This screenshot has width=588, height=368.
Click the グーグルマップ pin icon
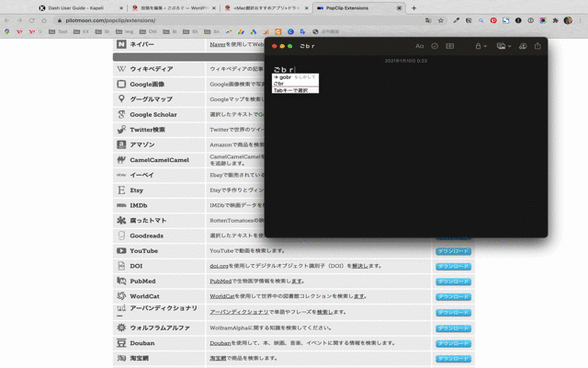[x=121, y=98]
